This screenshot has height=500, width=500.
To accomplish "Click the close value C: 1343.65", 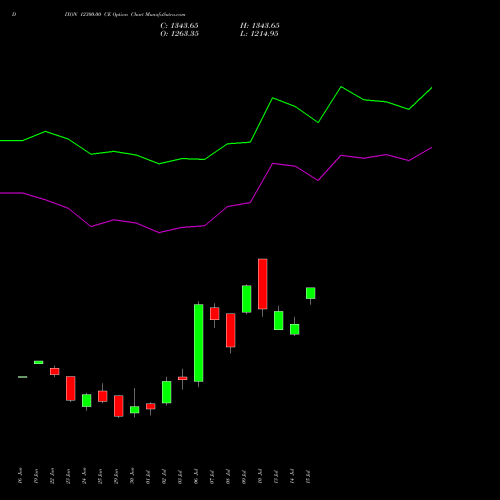I will coord(179,26).
